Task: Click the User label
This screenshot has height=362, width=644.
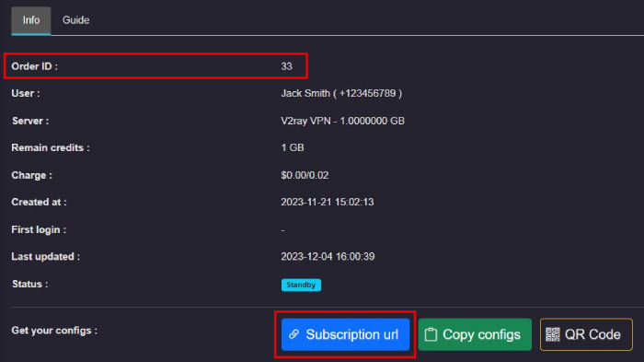Action: pyautogui.click(x=26, y=93)
